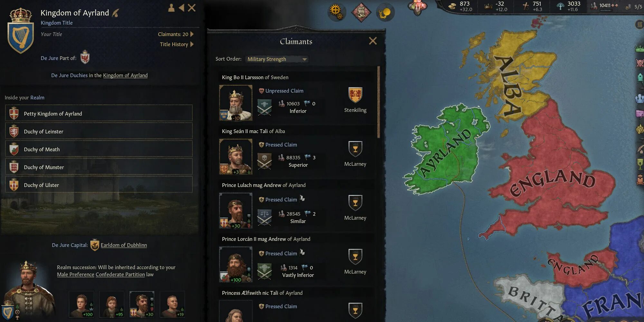
Task: Click the quill rename icon beside Kingdom of Ayrland
Action: tap(115, 13)
